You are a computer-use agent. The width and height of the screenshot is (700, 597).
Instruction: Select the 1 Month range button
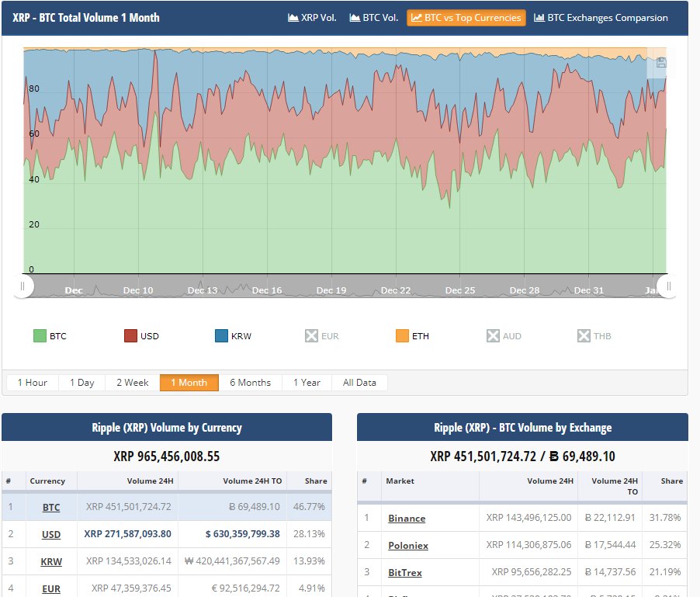(x=189, y=383)
